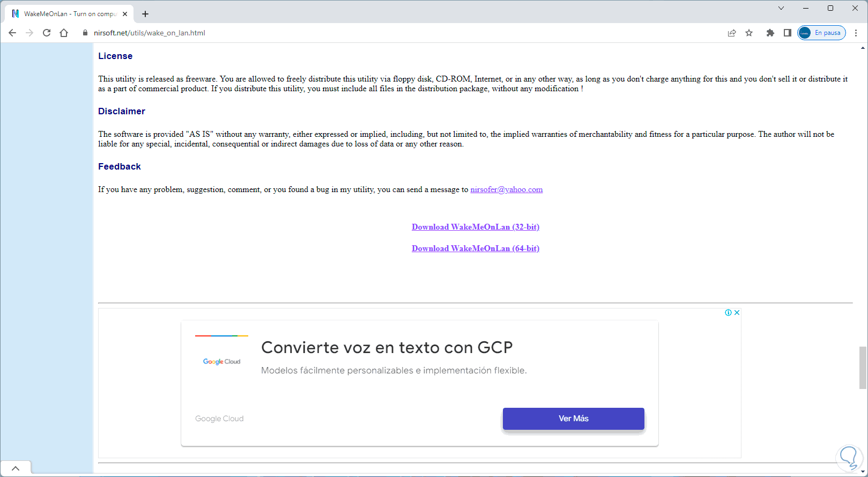Screen dimensions: 868x477
Task: Go forward to the next page
Action: (29, 33)
